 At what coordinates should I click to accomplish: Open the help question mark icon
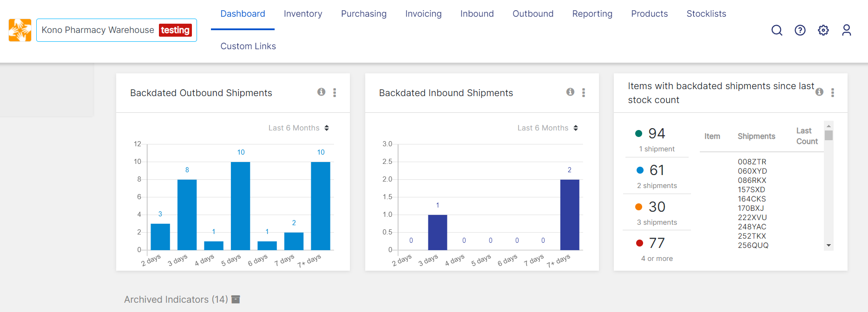[800, 30]
